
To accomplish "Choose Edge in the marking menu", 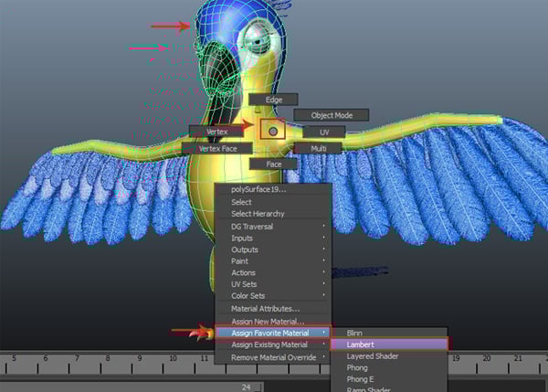I will [x=273, y=99].
